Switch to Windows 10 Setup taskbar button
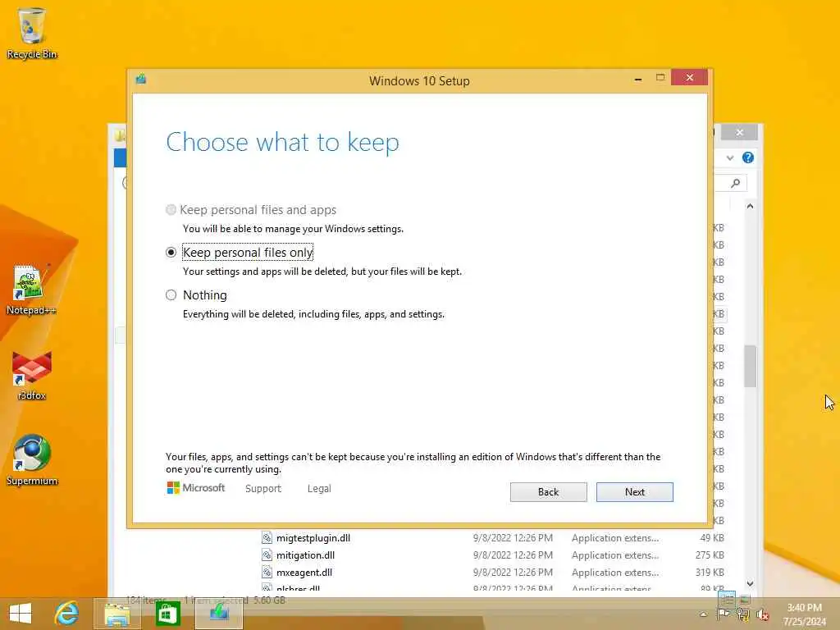The image size is (840, 630). point(219,614)
